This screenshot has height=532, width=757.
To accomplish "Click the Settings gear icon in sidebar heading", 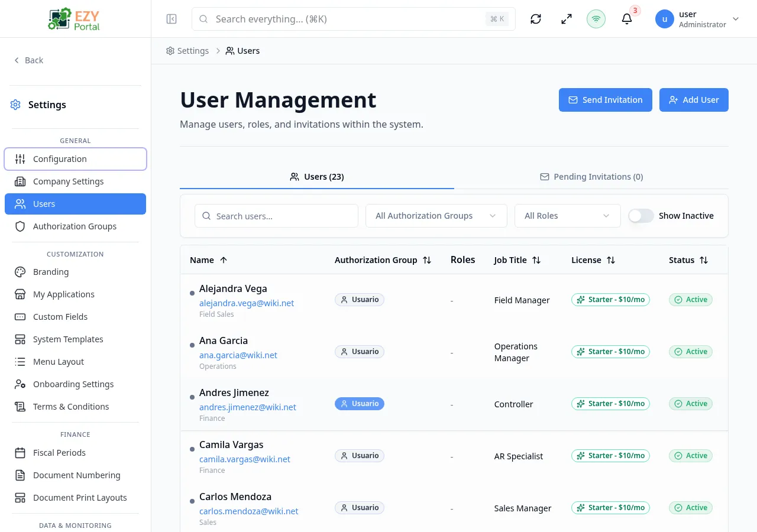I will pos(15,105).
